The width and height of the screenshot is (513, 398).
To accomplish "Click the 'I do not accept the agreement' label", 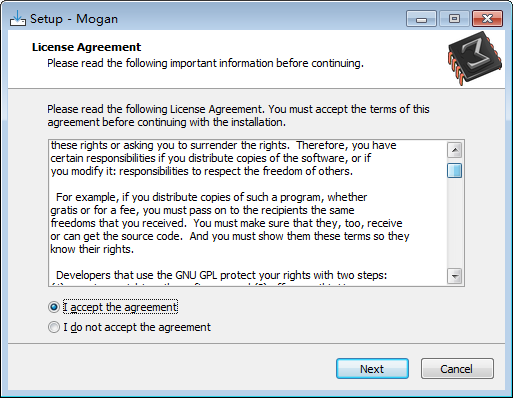I will tap(137, 327).
